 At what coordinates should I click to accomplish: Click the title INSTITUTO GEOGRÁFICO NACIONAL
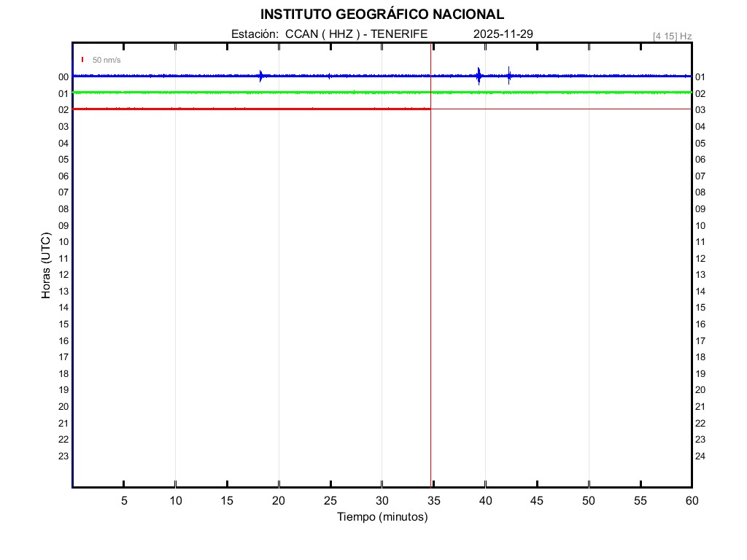[x=382, y=15]
